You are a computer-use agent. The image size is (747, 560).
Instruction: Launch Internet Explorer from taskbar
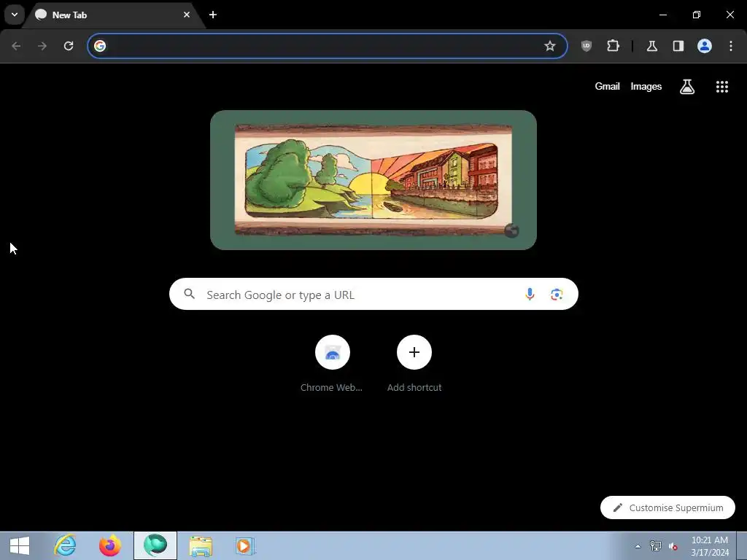click(x=65, y=545)
